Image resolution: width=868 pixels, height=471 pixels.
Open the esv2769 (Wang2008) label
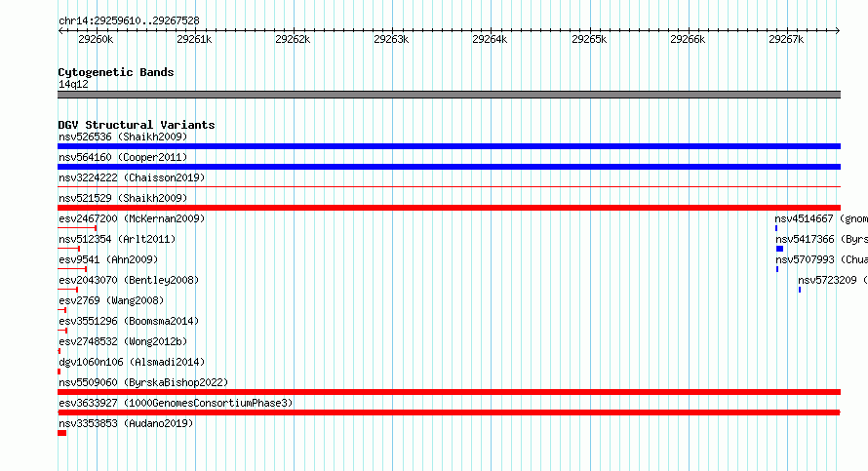(111, 300)
